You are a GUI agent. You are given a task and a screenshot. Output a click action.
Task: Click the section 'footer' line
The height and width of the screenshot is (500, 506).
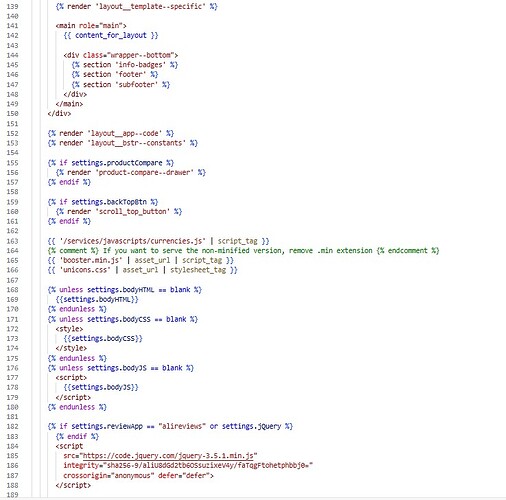[x=115, y=74]
